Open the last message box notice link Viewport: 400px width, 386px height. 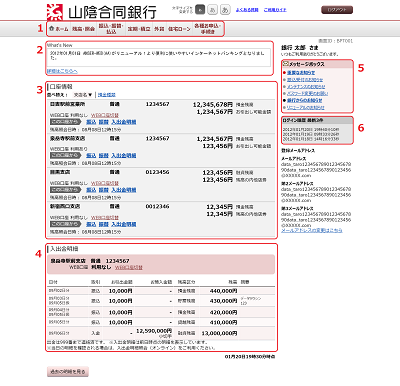coord(306,107)
